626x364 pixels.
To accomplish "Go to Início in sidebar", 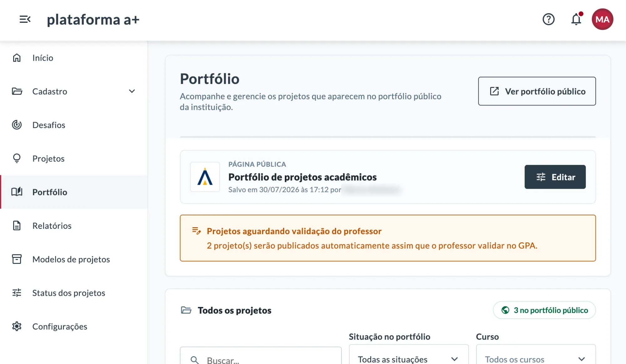I will click(74, 58).
